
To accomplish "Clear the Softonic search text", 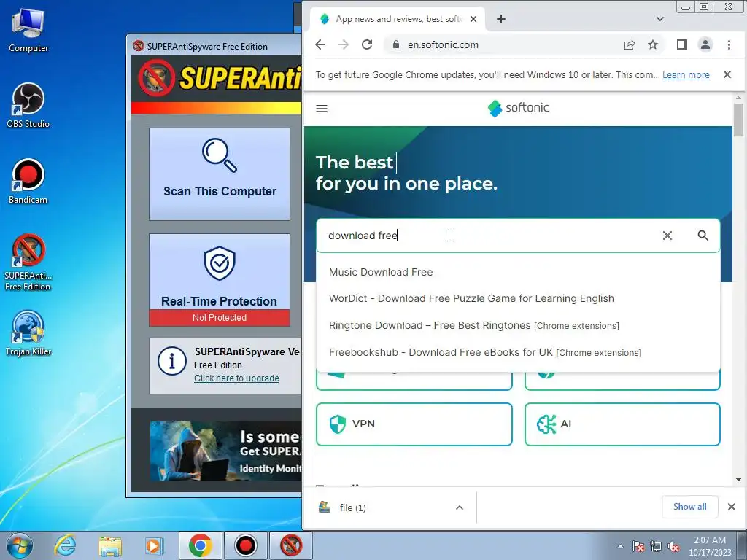I will (667, 236).
